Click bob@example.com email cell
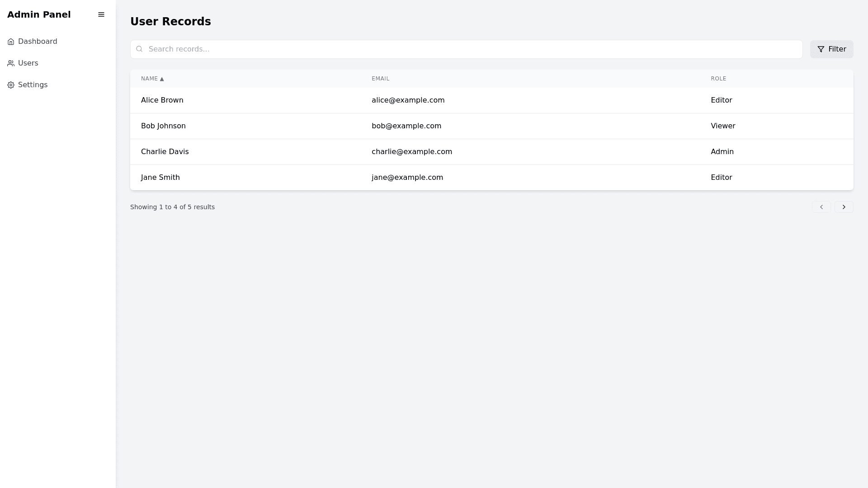Viewport: 868px width, 488px height. pos(406,126)
